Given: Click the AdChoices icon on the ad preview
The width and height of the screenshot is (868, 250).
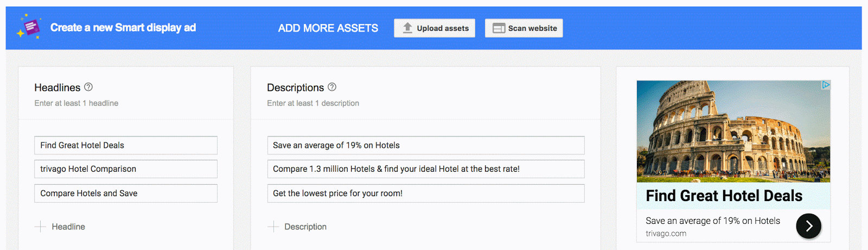Looking at the screenshot, I should [825, 85].
